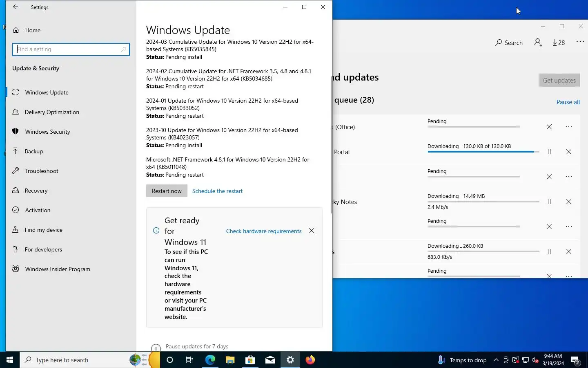Click Get updates button in Store
Image resolution: width=588 pixels, height=368 pixels.
559,81
